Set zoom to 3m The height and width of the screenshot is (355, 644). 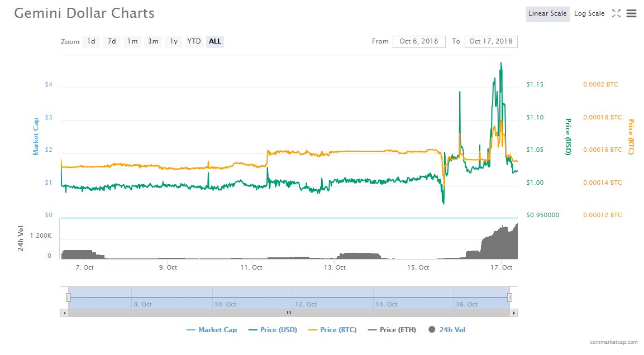[153, 41]
